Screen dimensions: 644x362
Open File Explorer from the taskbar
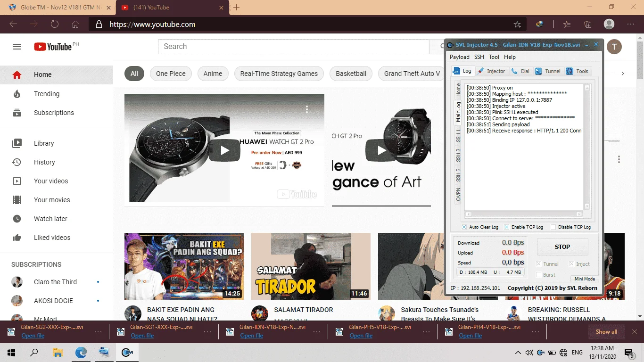tap(58, 352)
